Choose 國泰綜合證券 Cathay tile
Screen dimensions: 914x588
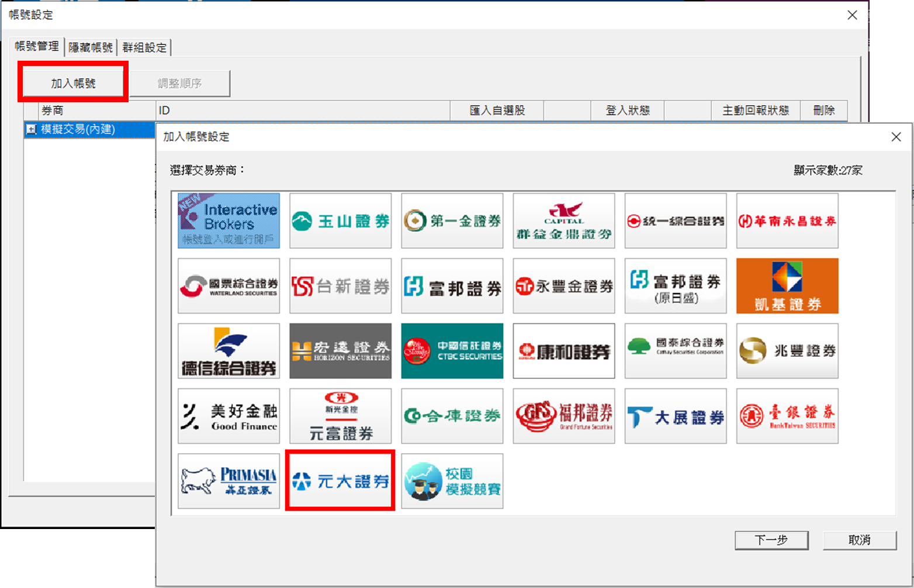pos(676,351)
